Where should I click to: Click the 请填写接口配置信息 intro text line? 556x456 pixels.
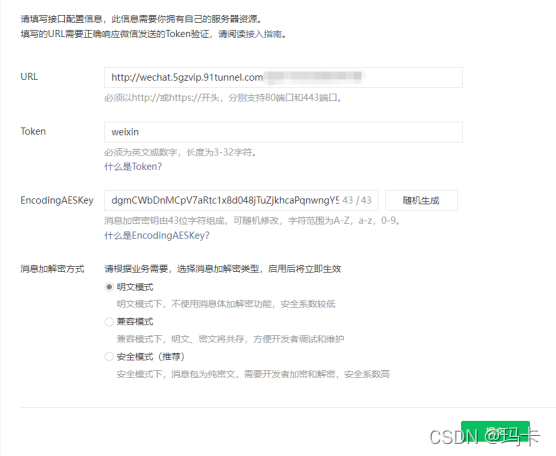pyautogui.click(x=141, y=18)
